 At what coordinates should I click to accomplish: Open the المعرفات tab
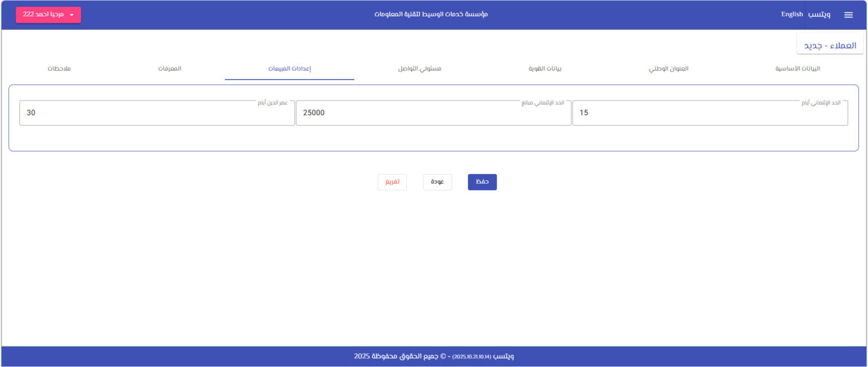[x=170, y=68]
